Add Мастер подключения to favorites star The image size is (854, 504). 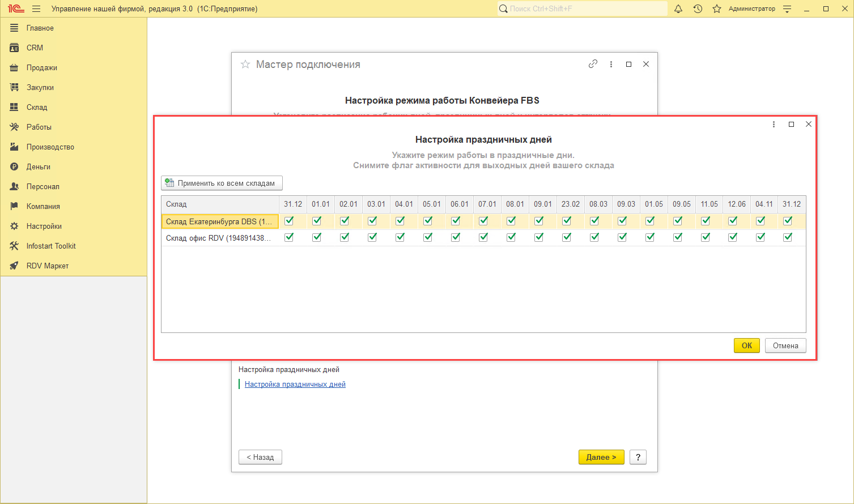click(245, 65)
